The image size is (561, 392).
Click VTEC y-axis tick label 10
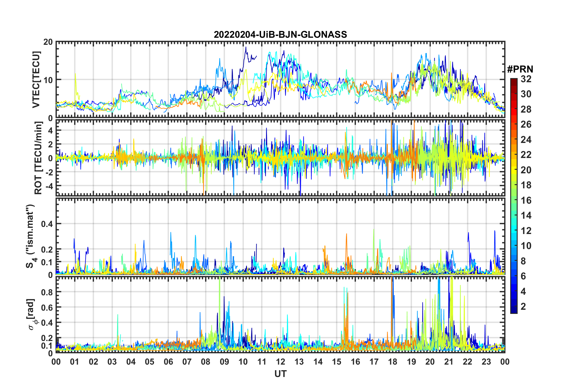point(48,80)
